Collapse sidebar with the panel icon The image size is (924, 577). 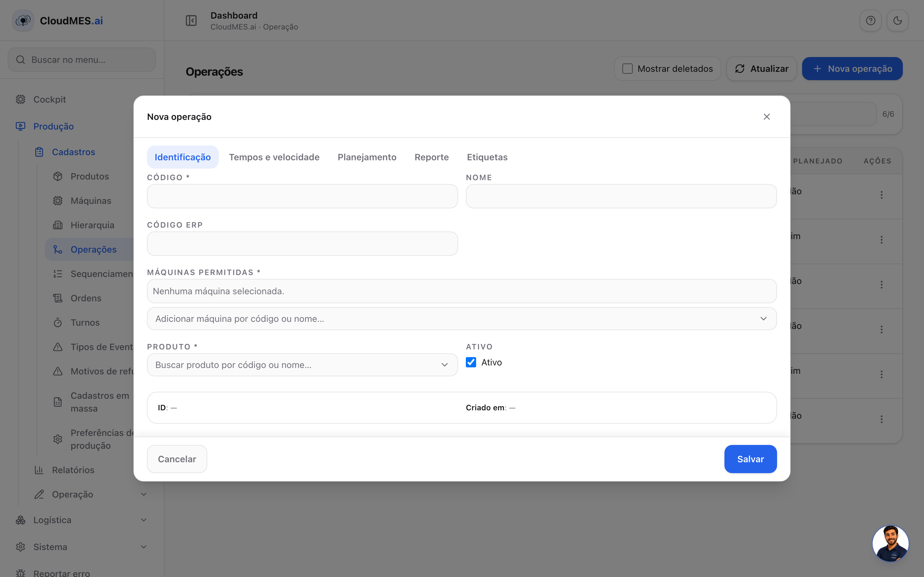tap(191, 21)
